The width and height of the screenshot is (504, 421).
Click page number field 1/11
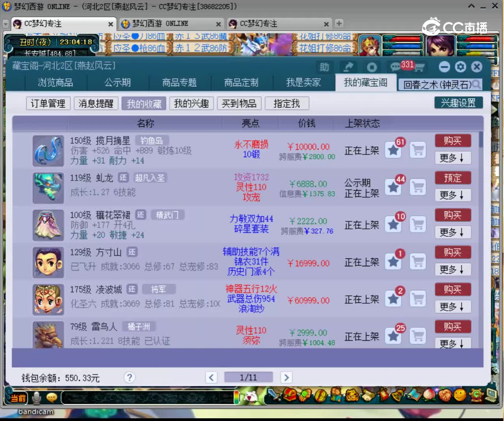pyautogui.click(x=248, y=378)
